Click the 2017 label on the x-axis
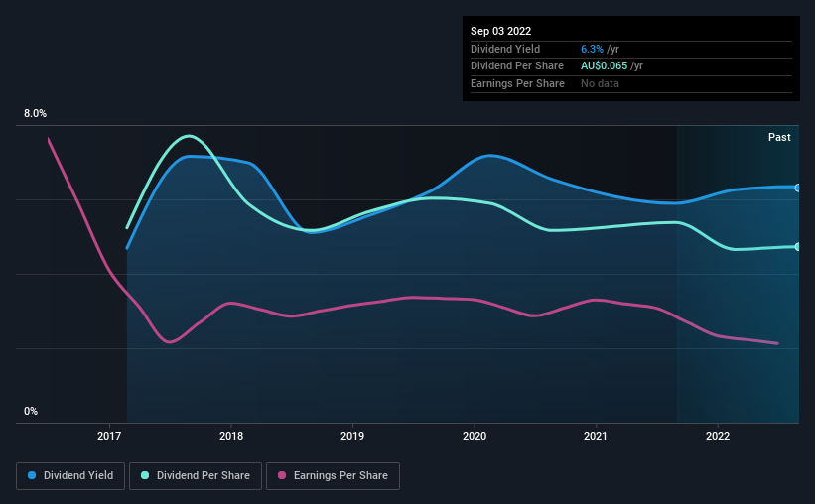Viewport: 815px width, 504px height. pyautogui.click(x=109, y=436)
